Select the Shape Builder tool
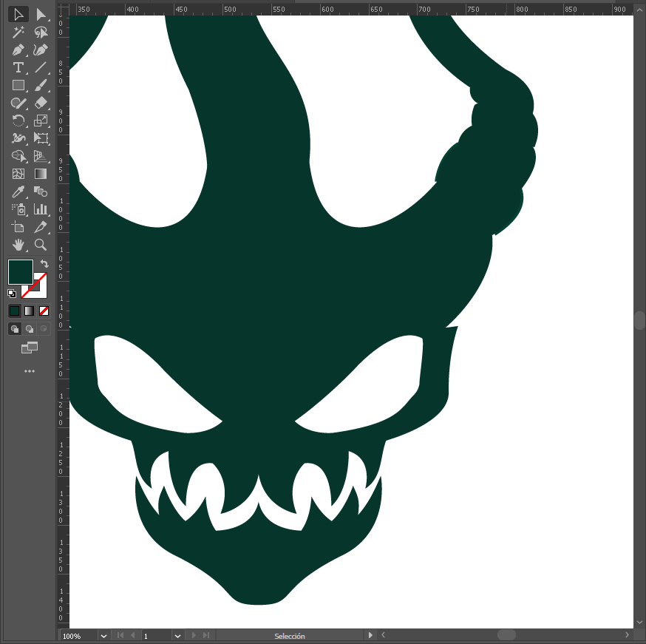This screenshot has width=646, height=644. [18, 156]
